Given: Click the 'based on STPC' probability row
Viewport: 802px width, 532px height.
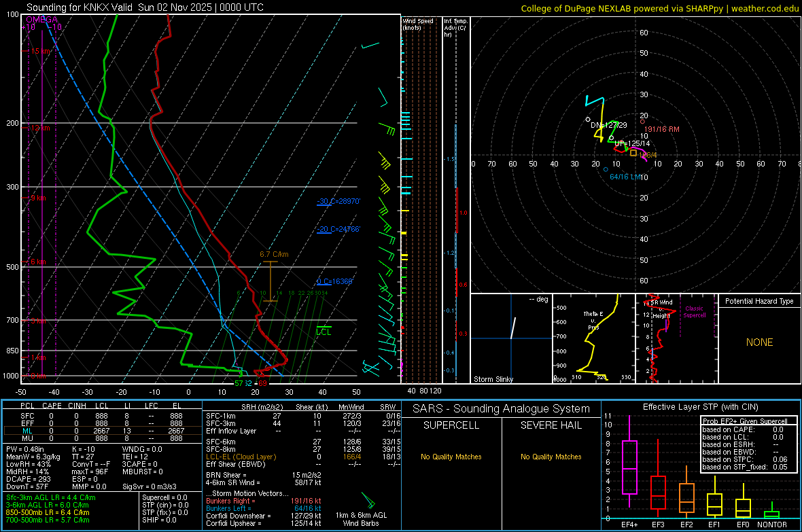Looking at the screenshot, I should 745,459.
